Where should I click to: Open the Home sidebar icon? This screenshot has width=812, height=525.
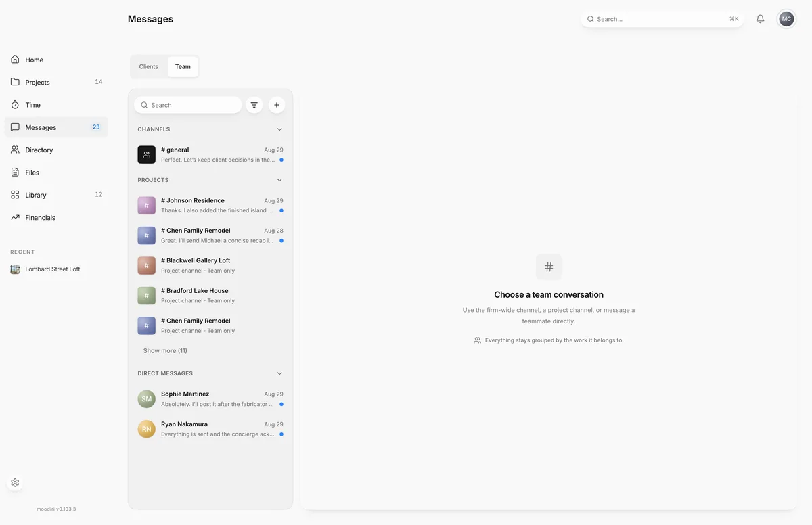[x=15, y=60]
